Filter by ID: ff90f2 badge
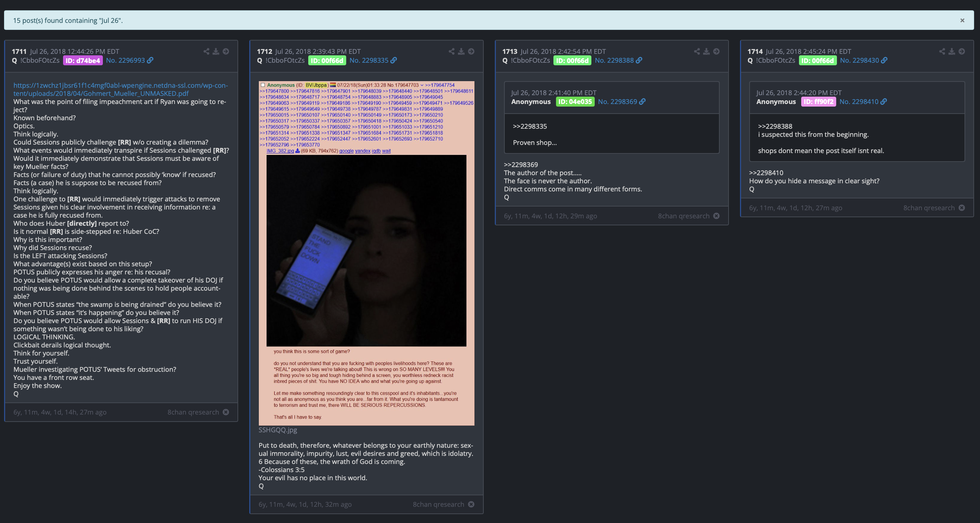 pos(819,102)
